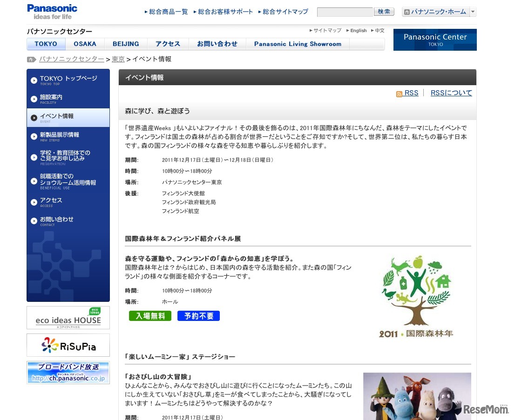Screen dimensions: 515x420
Task: Click inside the search input field
Action: 345,11
